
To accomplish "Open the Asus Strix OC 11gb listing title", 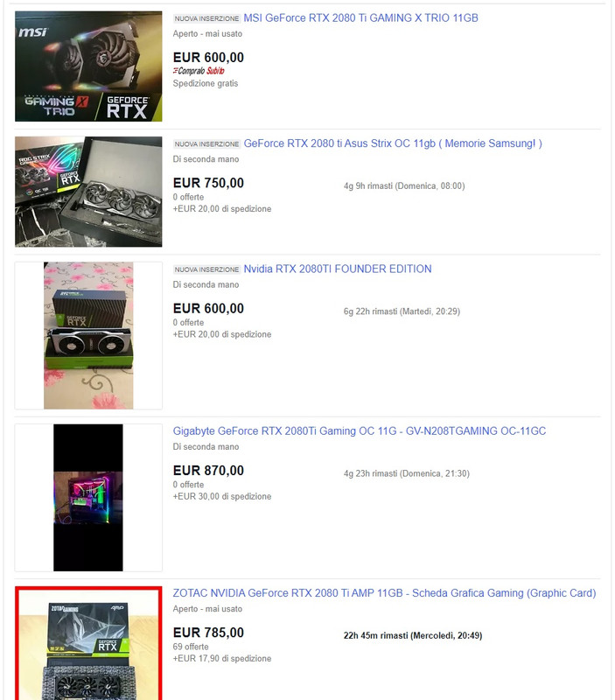I will coord(393,143).
